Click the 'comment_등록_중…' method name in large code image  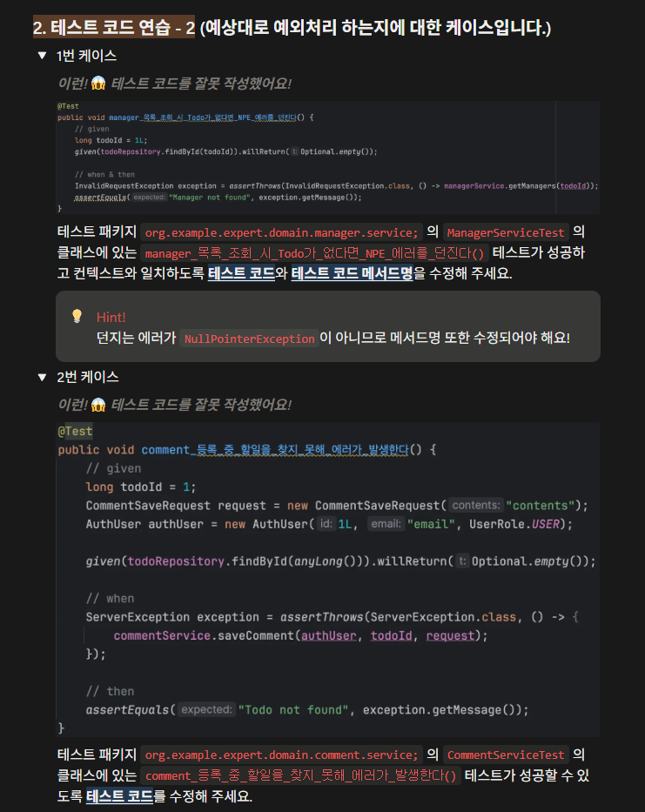(274, 449)
